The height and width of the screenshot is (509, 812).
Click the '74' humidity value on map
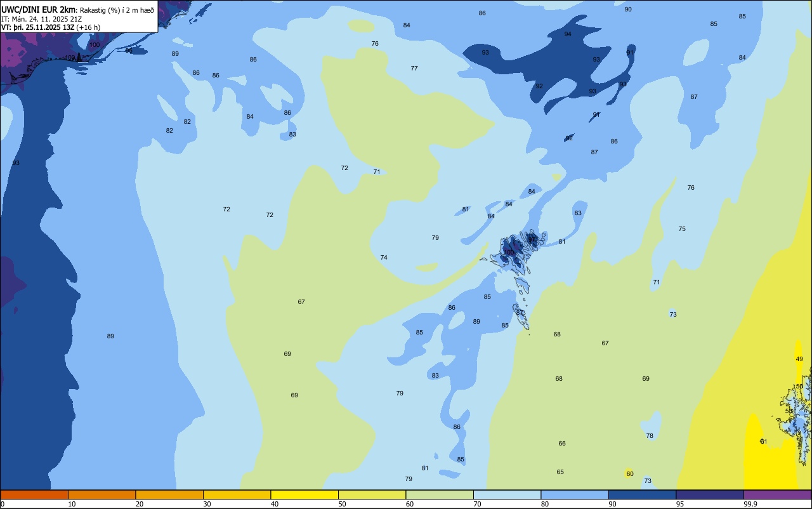(x=384, y=258)
